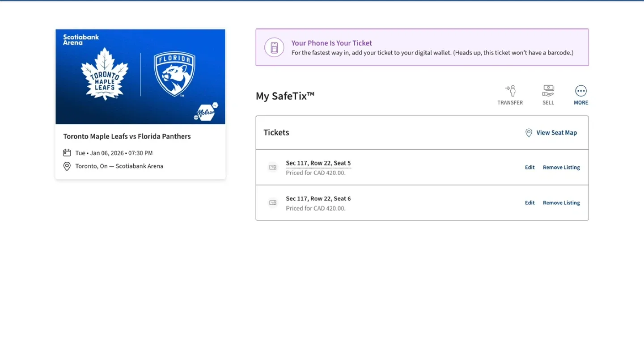Click the barcode ticket icon for Seat 6

pyautogui.click(x=272, y=202)
